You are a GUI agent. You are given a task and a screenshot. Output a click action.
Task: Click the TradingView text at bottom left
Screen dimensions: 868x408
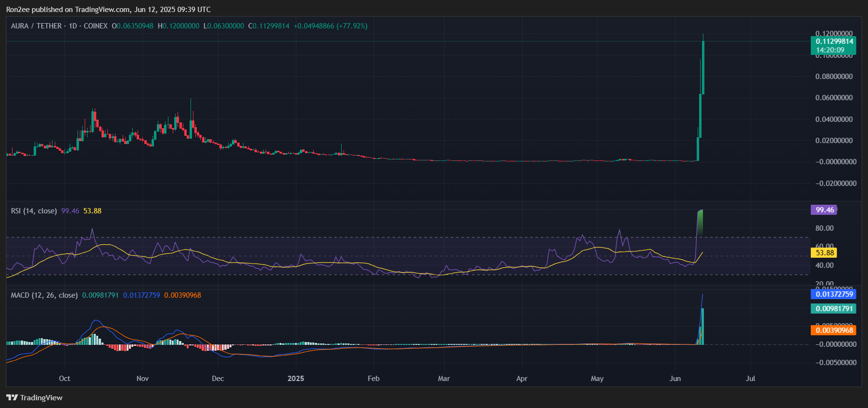tap(41, 397)
